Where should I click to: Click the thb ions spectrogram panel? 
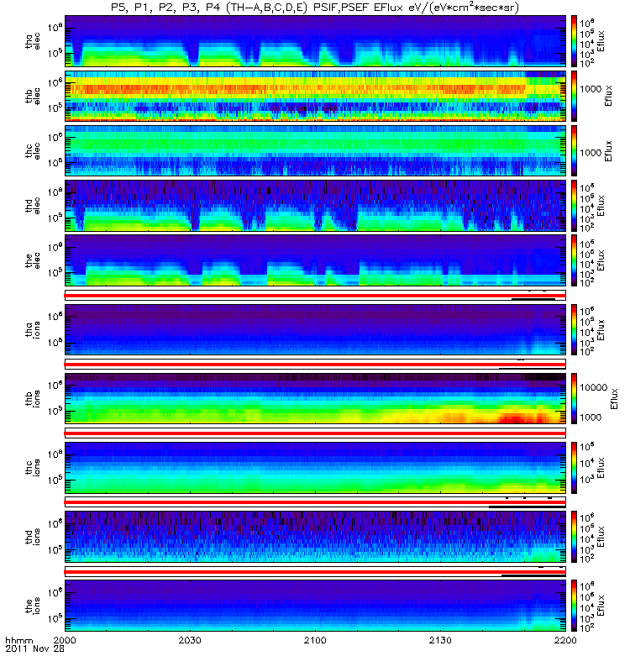click(x=316, y=398)
